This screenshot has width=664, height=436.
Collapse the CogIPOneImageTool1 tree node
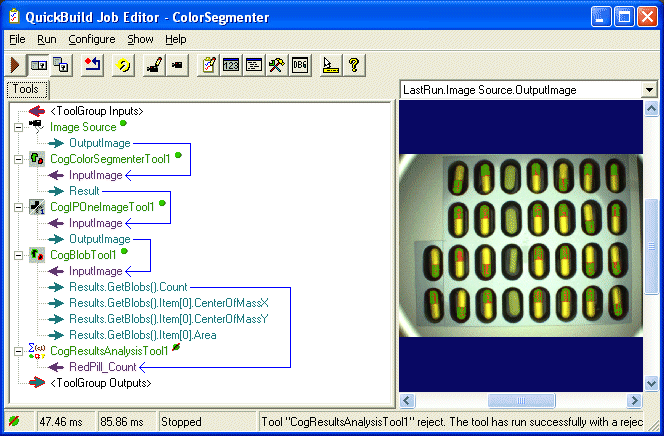(18, 207)
